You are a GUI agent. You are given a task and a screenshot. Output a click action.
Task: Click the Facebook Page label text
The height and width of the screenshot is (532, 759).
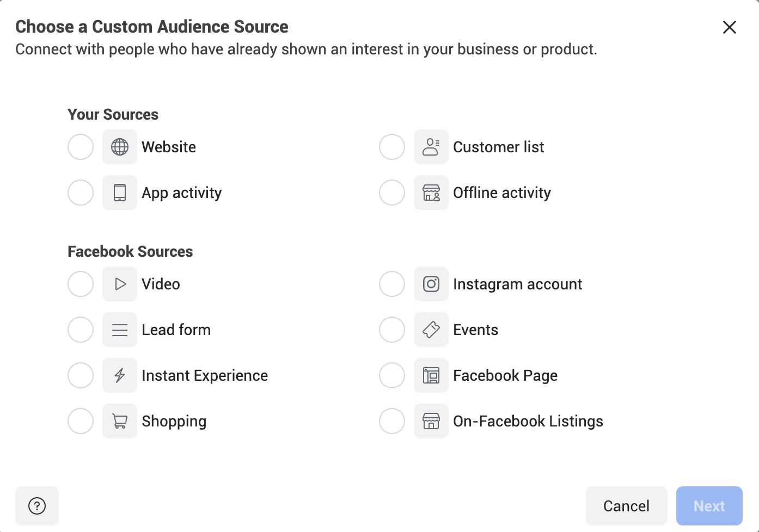click(x=505, y=375)
